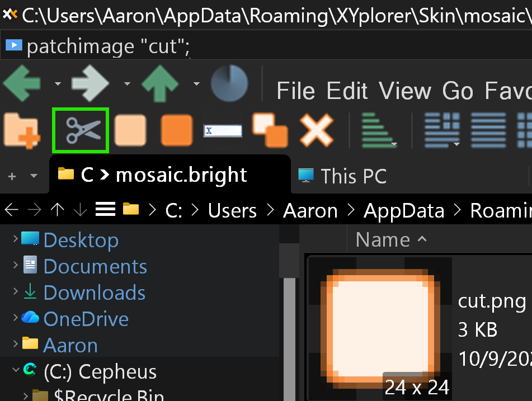The height and width of the screenshot is (401, 532).
Task: Click the Cut scissors toolbar icon
Action: tap(80, 131)
